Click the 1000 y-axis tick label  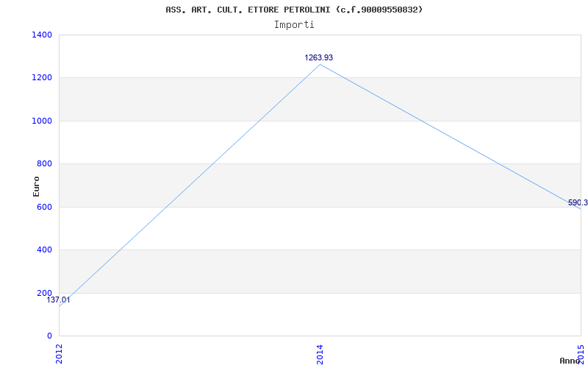[42, 121]
